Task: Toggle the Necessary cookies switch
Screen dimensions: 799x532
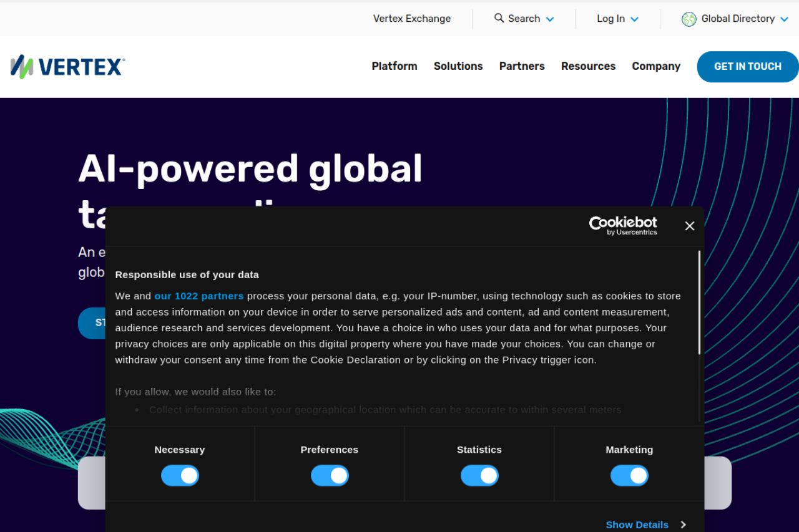Action: click(x=180, y=476)
